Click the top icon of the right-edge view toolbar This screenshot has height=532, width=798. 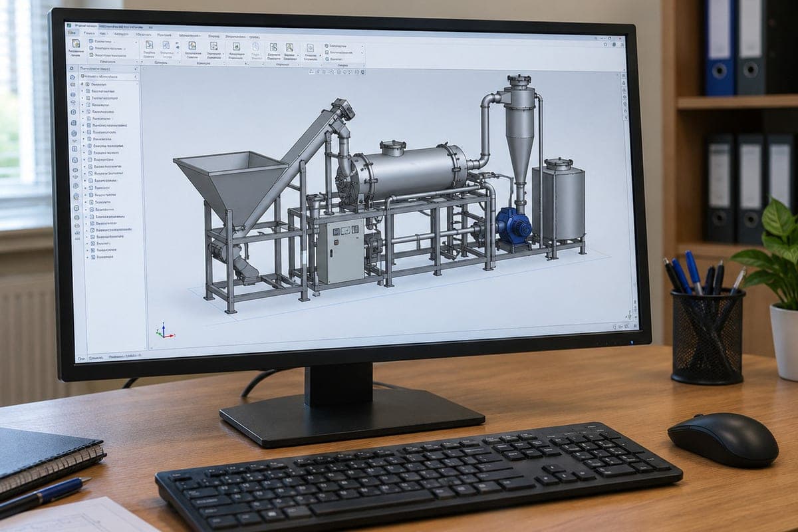(623, 76)
